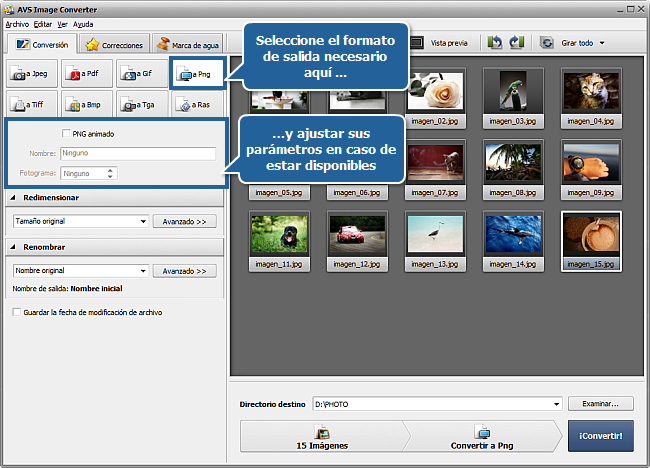
Task: Rotate image right with the toolbar icon
Action: point(516,43)
